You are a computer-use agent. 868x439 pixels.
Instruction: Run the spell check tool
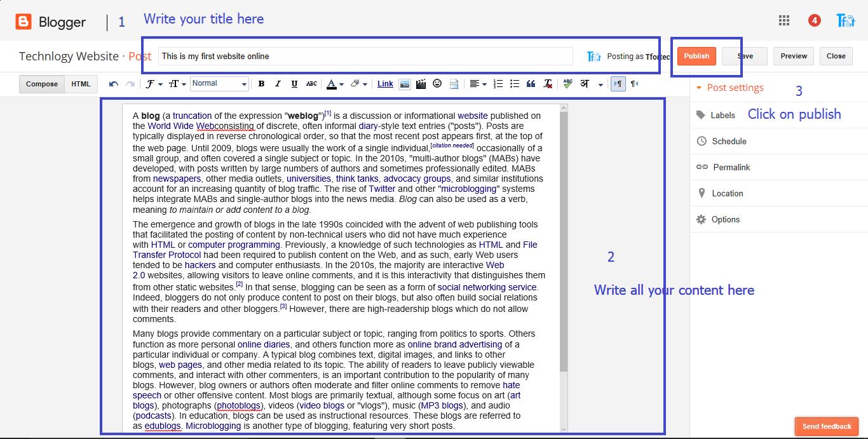pos(567,84)
